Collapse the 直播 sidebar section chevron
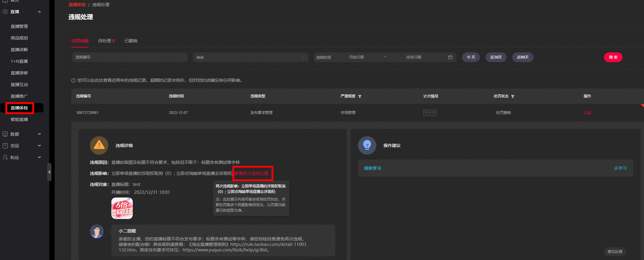The width and height of the screenshot is (644, 260). [39, 12]
